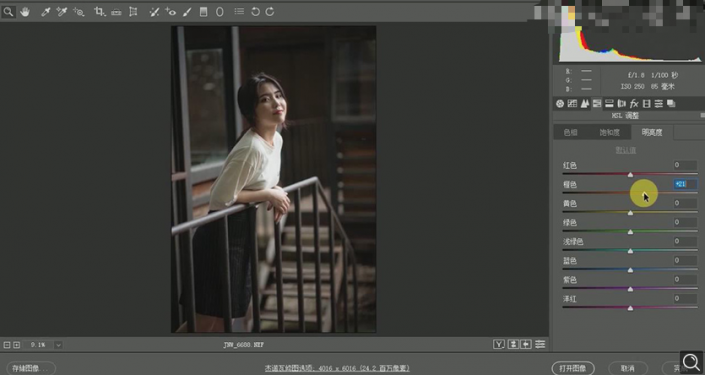Select the Spot Removal tool

(154, 12)
